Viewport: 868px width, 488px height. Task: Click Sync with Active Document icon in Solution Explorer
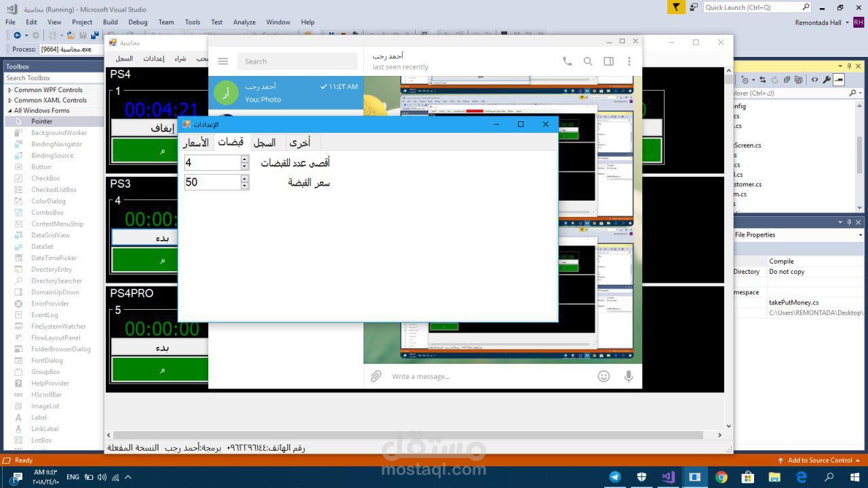coord(763,80)
